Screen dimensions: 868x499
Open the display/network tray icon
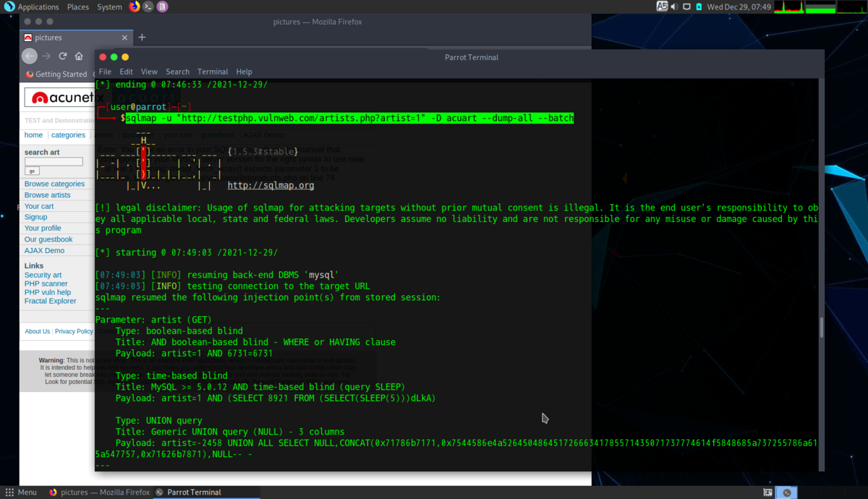[x=686, y=7]
